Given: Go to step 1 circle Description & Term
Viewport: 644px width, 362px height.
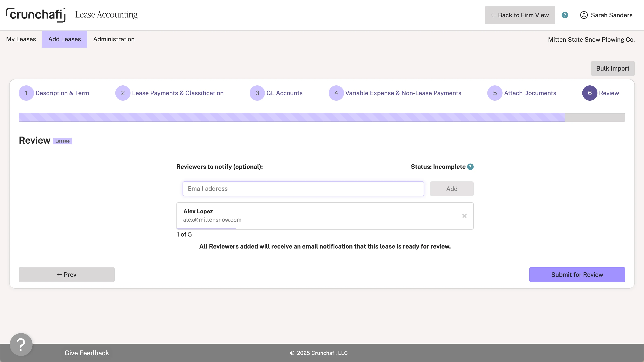Looking at the screenshot, I should click(x=26, y=93).
